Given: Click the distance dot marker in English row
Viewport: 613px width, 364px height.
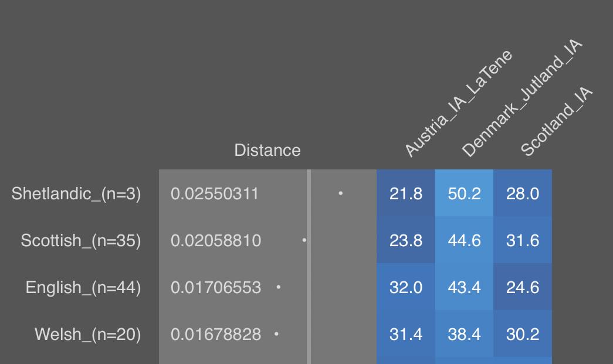Looking at the screenshot, I should [x=278, y=287].
